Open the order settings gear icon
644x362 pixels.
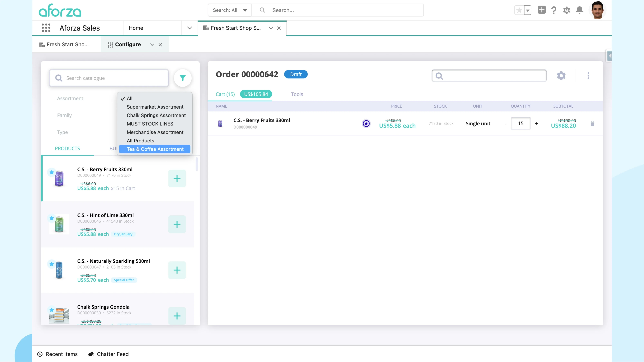561,76
